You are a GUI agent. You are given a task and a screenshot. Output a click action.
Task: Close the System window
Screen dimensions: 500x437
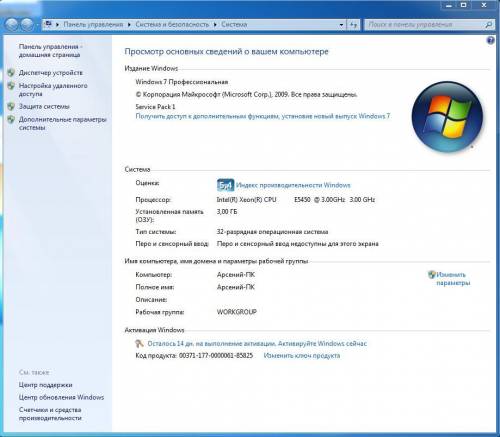(484, 5)
